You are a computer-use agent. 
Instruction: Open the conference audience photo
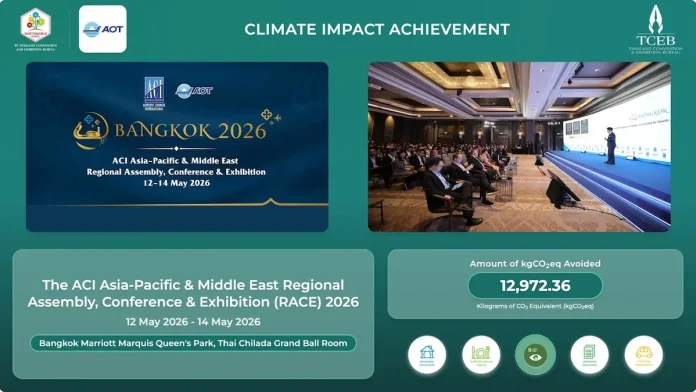click(x=519, y=147)
